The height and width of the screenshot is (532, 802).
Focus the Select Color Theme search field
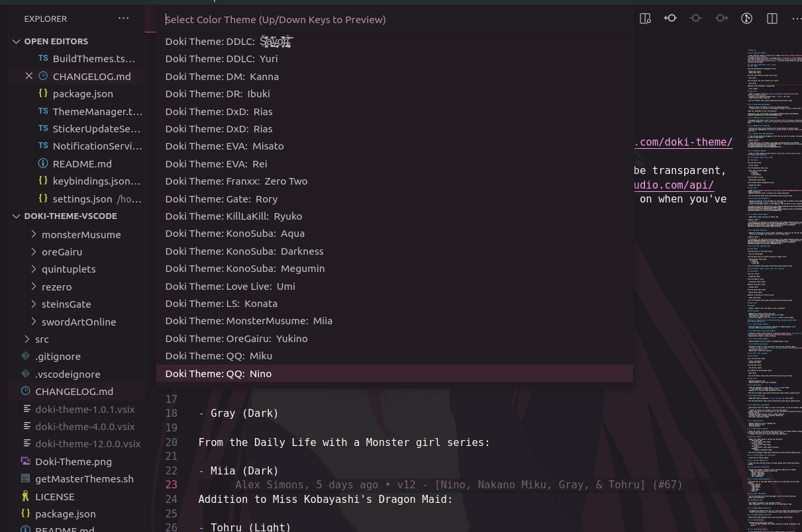click(x=395, y=19)
